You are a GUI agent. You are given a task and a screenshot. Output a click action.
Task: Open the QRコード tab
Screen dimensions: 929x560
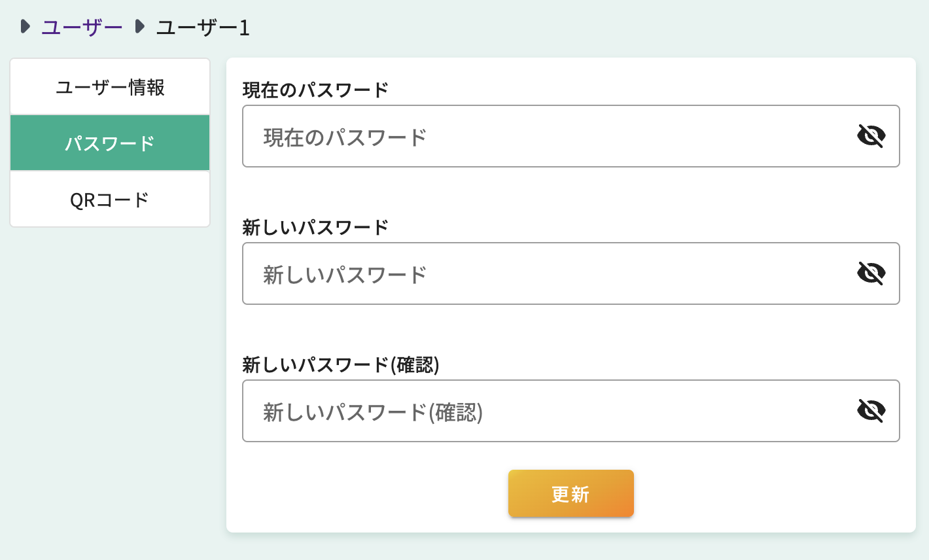point(109,198)
